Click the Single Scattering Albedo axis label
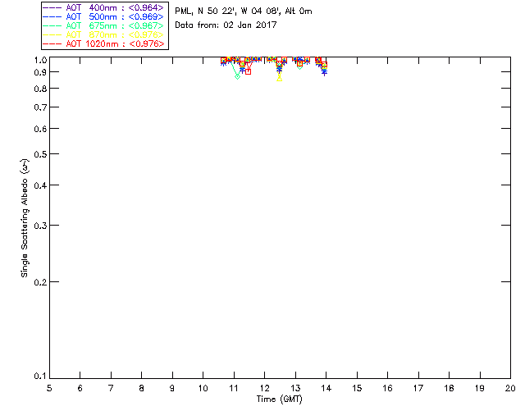Screen dimensions: 525x420 25,218
